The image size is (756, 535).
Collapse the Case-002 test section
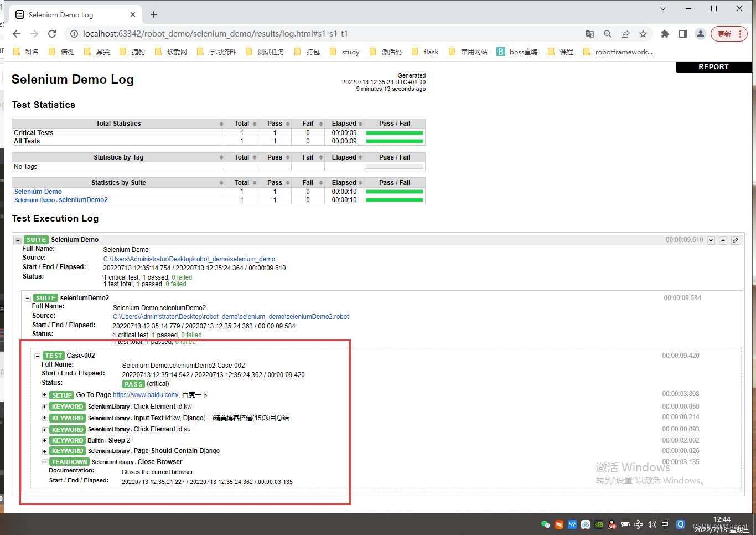pos(38,356)
